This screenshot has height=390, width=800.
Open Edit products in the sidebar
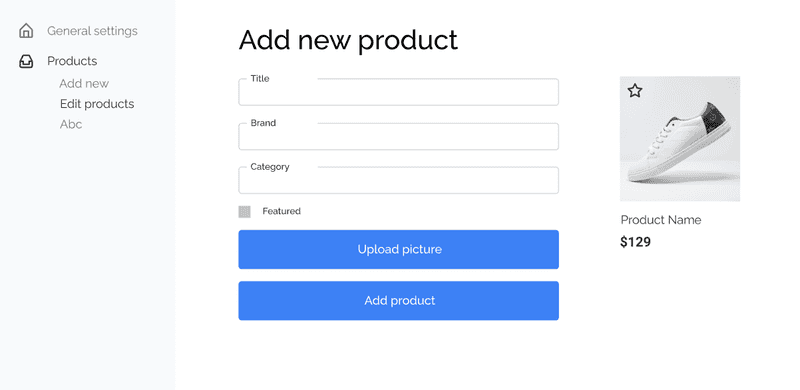click(x=97, y=104)
